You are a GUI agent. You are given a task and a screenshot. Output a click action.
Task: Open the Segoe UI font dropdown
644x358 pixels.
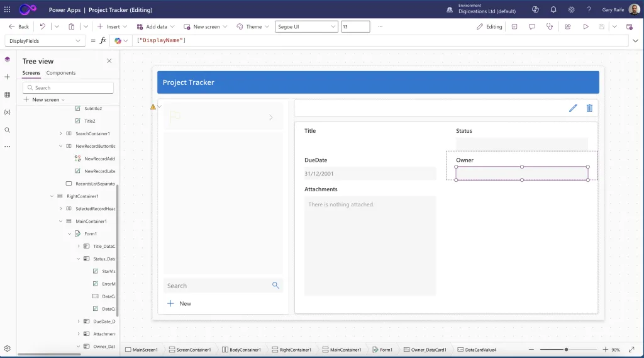coord(306,27)
